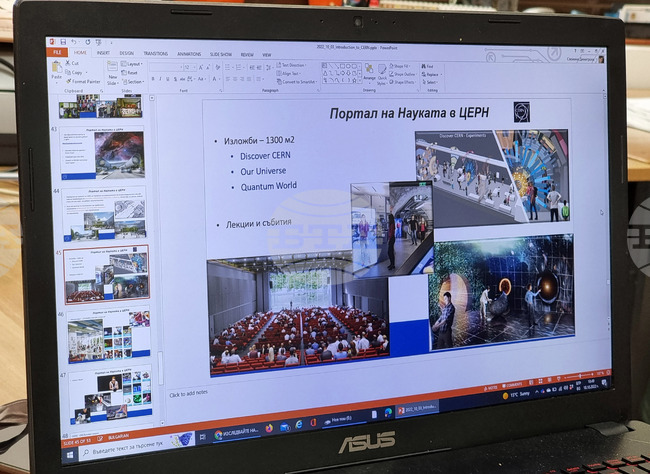The image size is (650, 474).
Task: Switch to the INSERT ribbon tab
Action: point(103,53)
